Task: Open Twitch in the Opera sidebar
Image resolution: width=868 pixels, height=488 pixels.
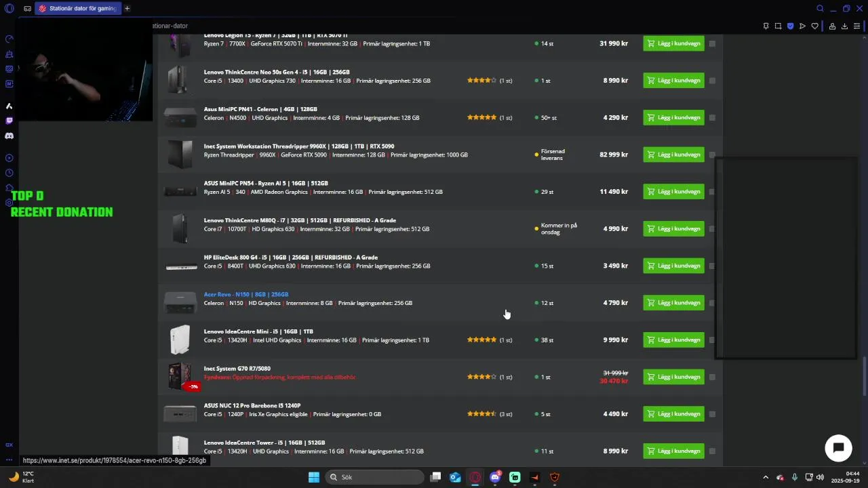Action: point(9,121)
